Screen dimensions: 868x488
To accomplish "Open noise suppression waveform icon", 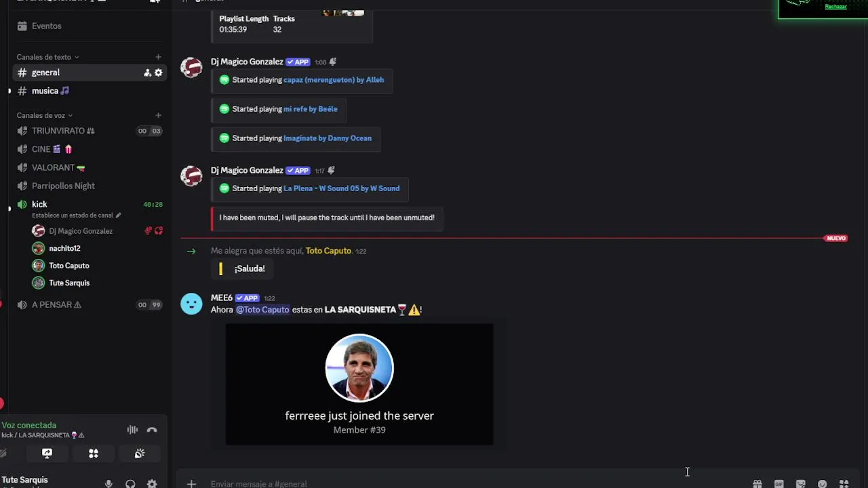I will tap(132, 430).
